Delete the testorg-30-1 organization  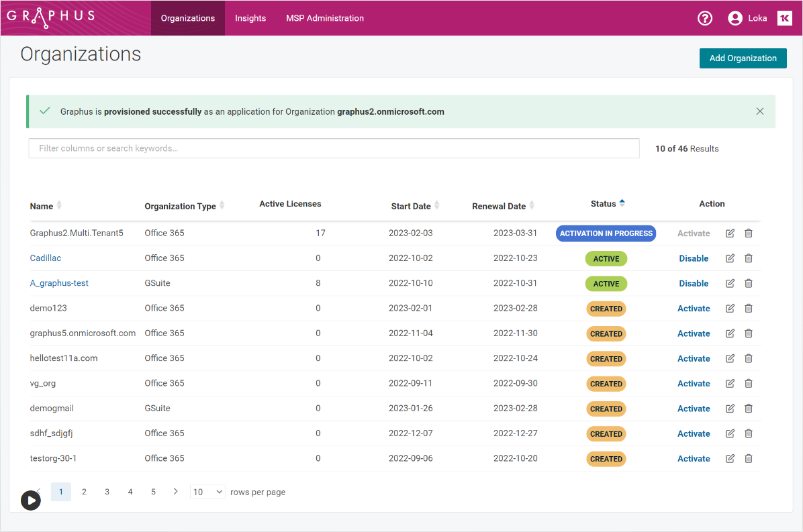[x=748, y=459]
